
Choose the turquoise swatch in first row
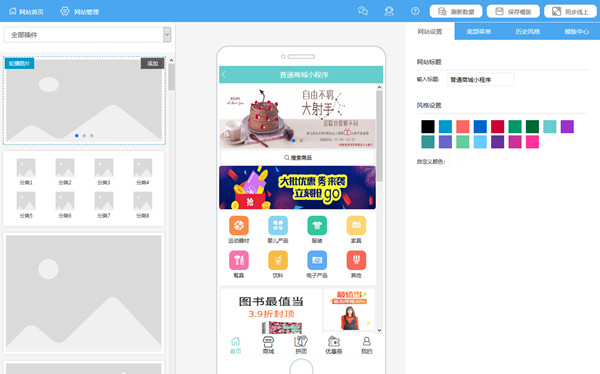coord(549,126)
